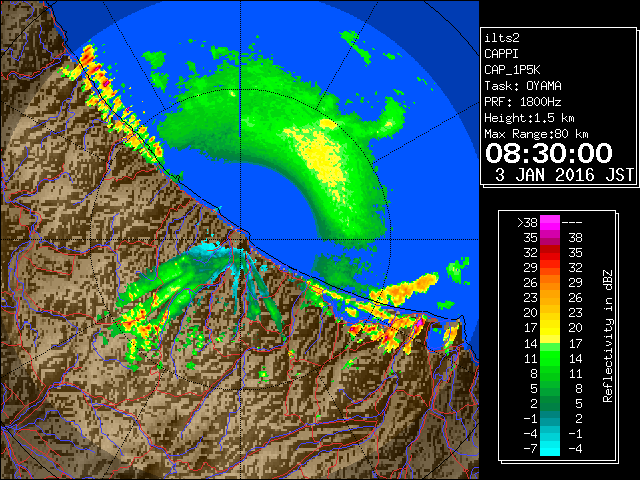Click the '>38' legend value
This screenshot has width=640, height=480.
(527, 223)
